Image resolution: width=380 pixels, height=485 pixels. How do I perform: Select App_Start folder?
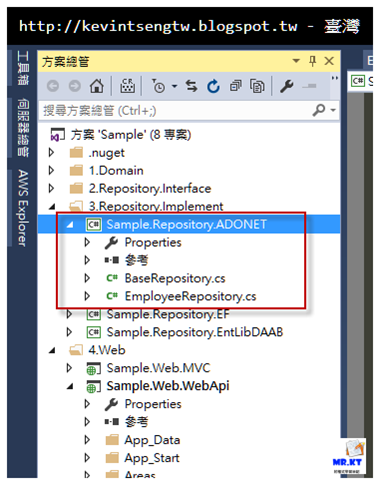click(152, 458)
